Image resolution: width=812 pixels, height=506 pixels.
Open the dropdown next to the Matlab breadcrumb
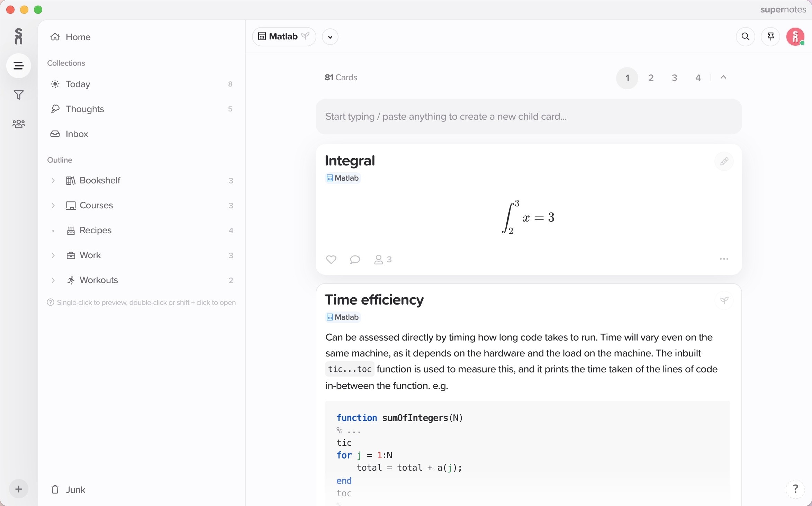(330, 37)
